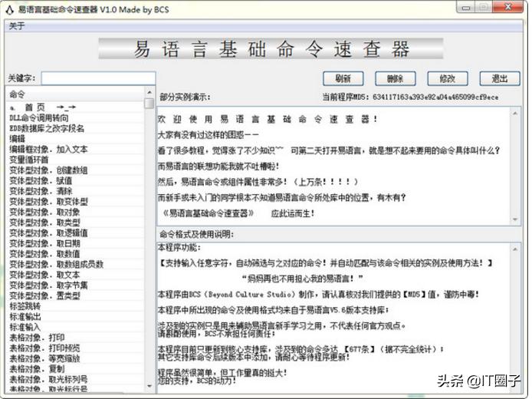Click command list scrollbar down arrow
This screenshot has height=399, width=532.
pyautogui.click(x=149, y=386)
